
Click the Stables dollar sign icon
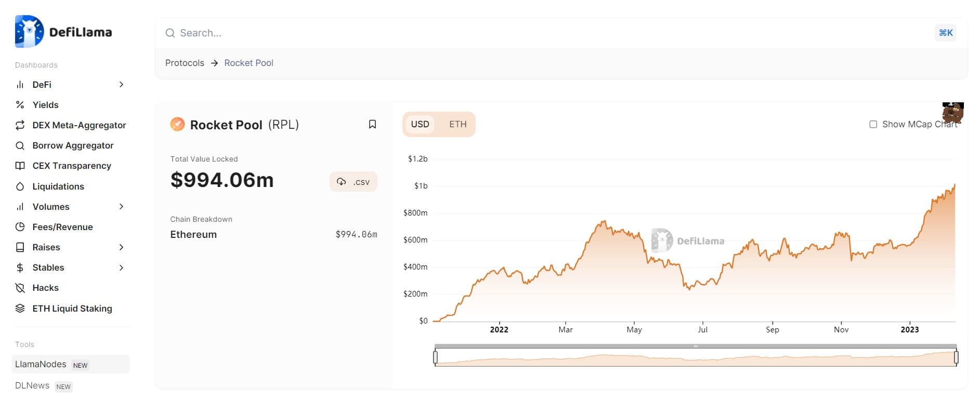tap(20, 267)
